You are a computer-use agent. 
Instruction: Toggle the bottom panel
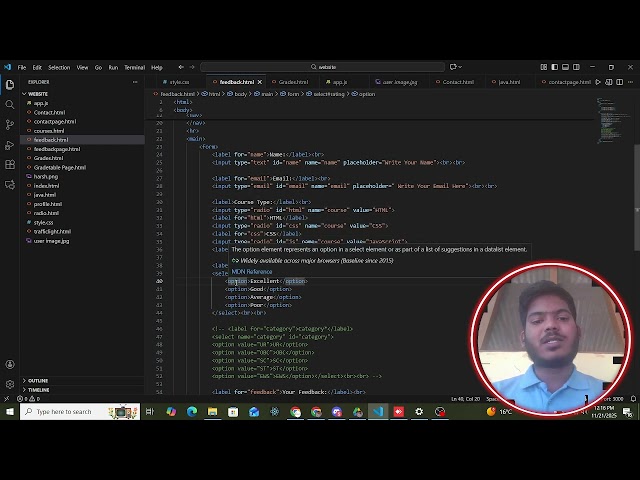565,67
